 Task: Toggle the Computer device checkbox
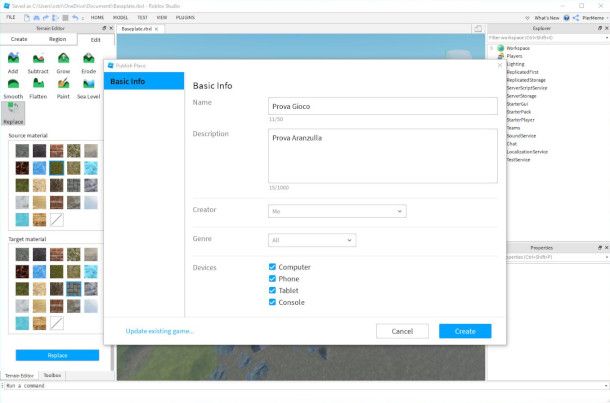tap(272, 267)
